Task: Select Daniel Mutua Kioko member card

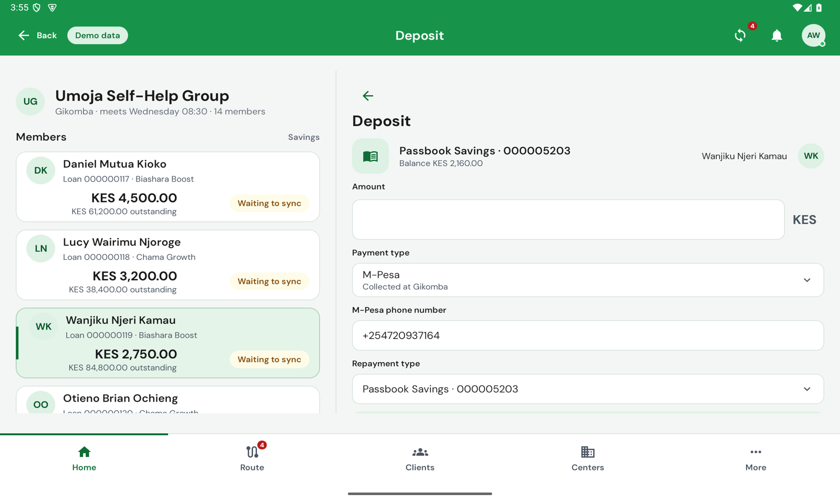Action: click(x=167, y=187)
